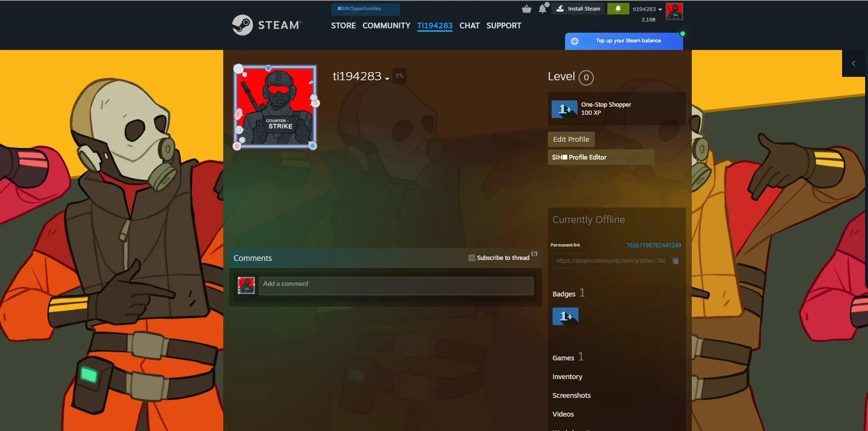Click the Steam logo in the header
Screen dimensions: 868x431
(266, 25)
